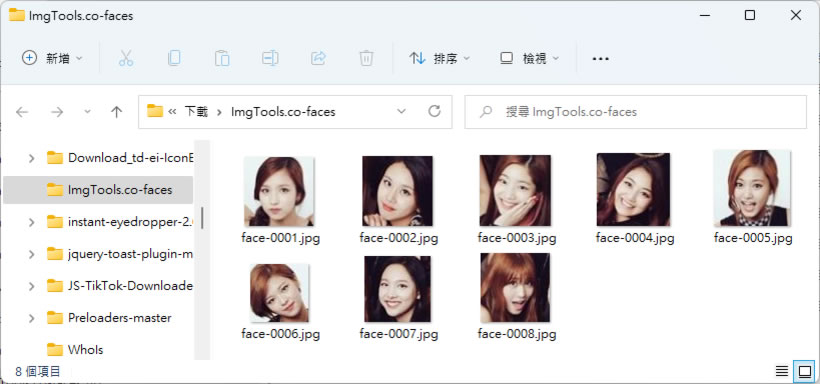This screenshot has width=820, height=384.
Task: Switch to details list view icon
Action: [782, 371]
